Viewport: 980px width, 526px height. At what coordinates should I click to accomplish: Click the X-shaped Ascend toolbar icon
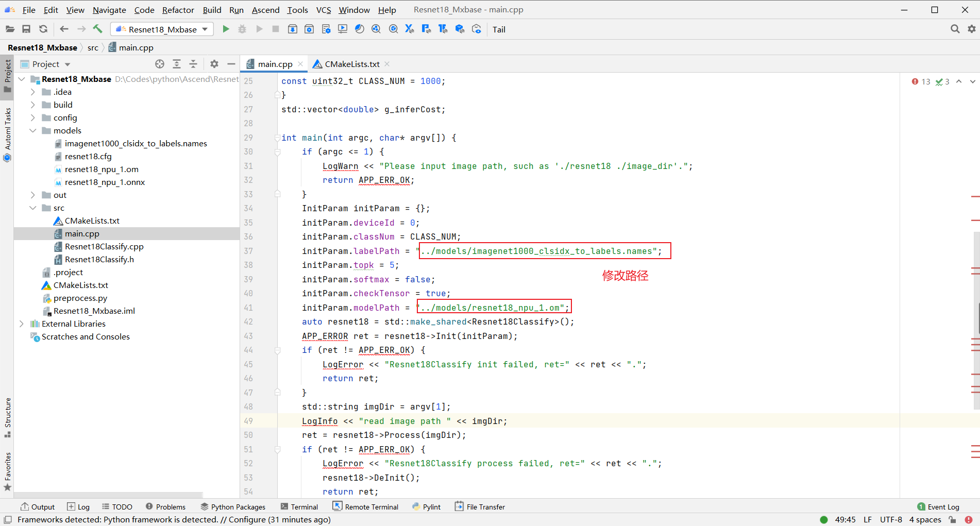tap(410, 29)
